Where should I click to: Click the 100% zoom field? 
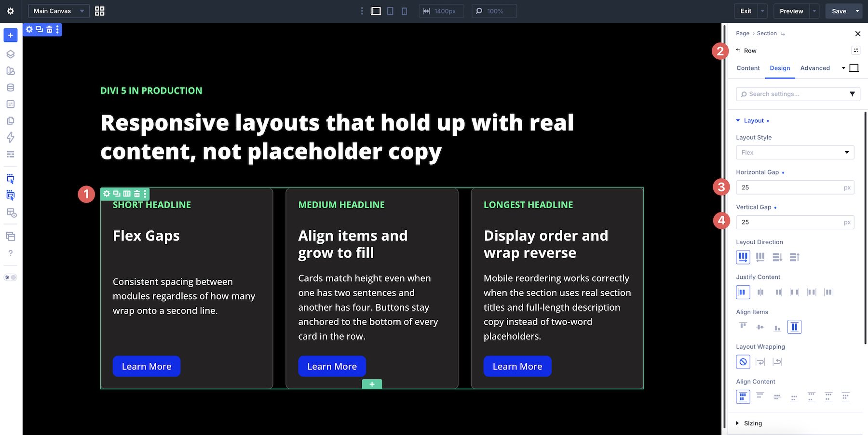click(x=494, y=11)
